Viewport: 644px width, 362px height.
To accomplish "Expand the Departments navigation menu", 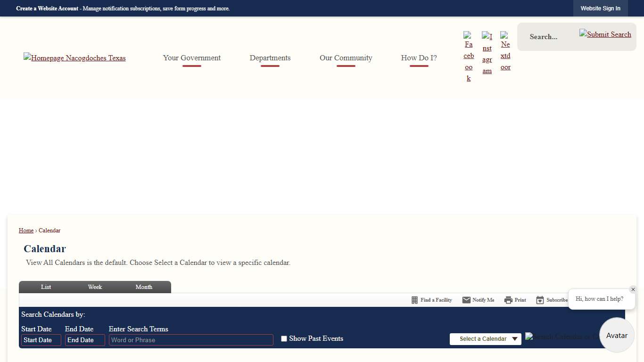I will pos(270,58).
